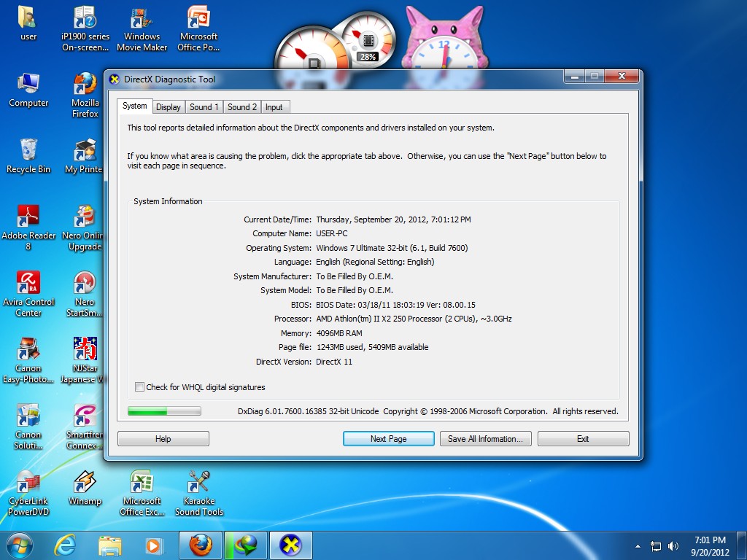
Task: Click the Next Page button
Action: click(x=388, y=438)
